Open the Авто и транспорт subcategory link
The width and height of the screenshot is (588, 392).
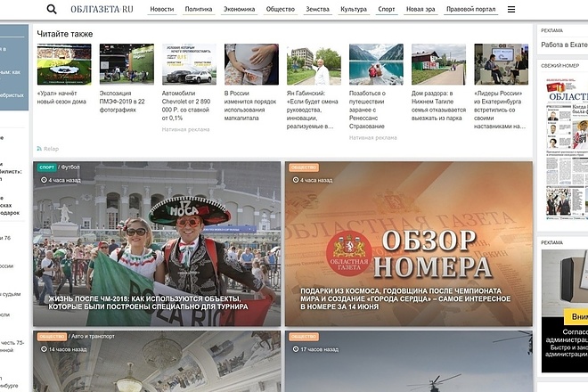(x=93, y=337)
